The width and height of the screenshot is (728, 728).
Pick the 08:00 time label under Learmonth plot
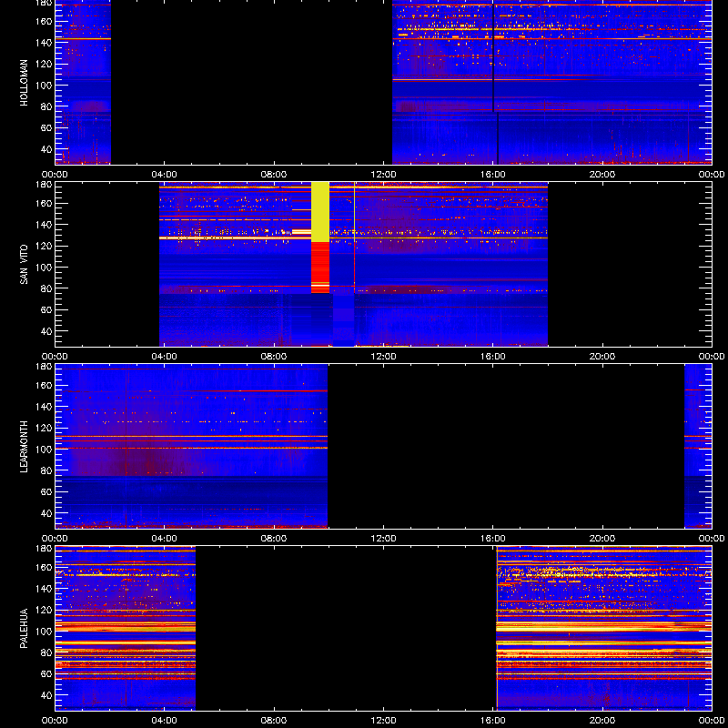click(x=274, y=539)
